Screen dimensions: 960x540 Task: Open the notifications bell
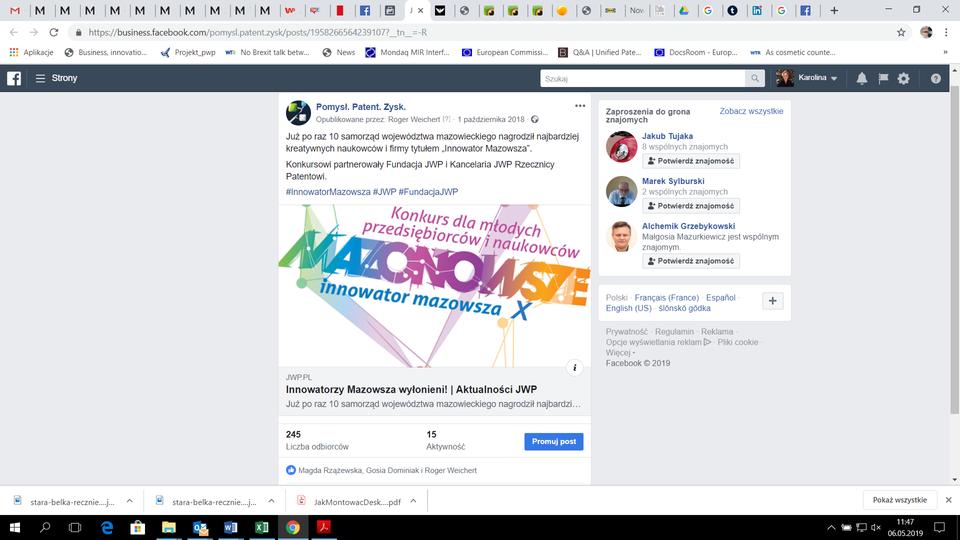pos(861,78)
